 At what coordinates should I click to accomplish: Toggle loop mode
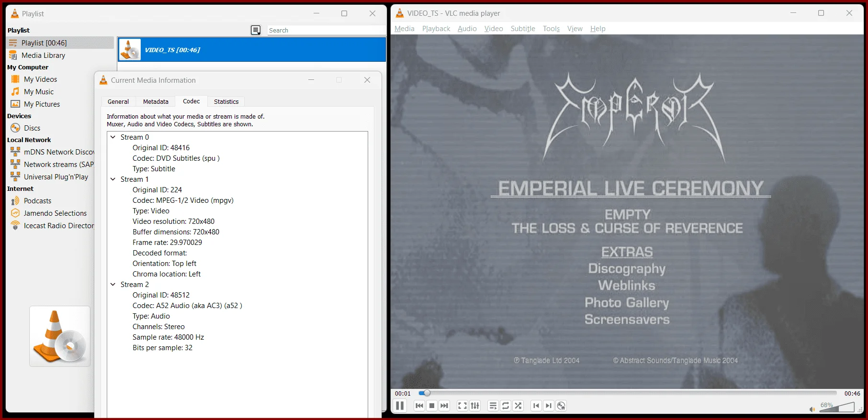click(x=506, y=406)
